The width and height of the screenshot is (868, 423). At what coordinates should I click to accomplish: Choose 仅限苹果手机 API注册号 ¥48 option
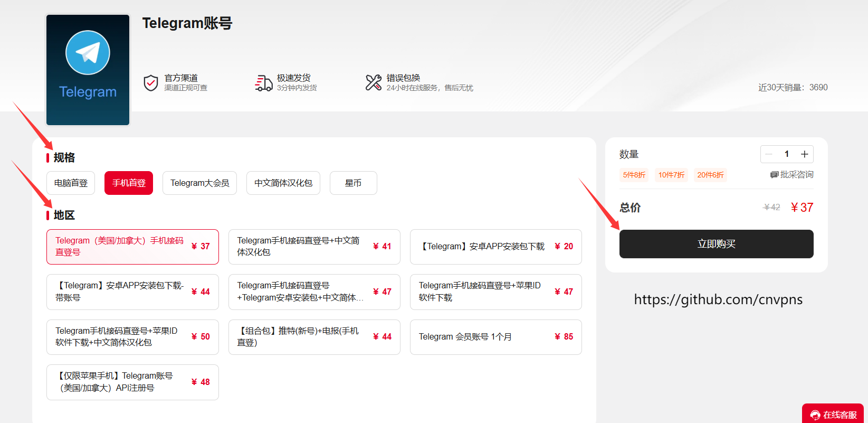click(x=132, y=382)
